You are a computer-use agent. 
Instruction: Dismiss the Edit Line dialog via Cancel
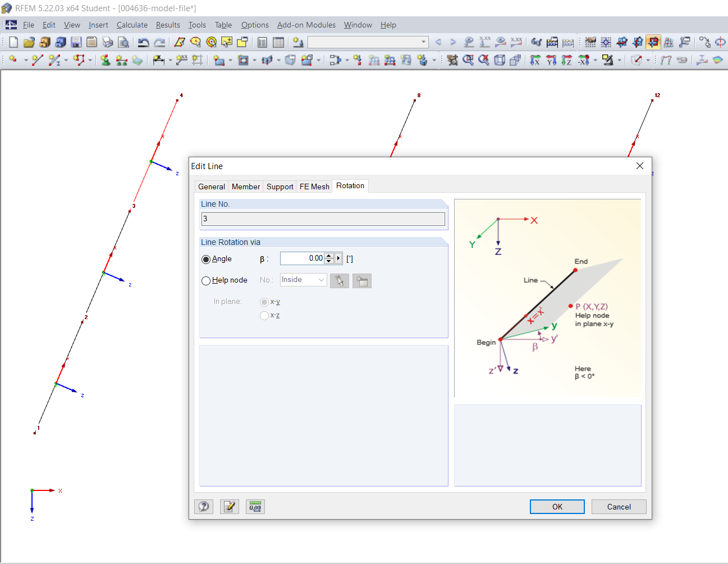(x=619, y=506)
